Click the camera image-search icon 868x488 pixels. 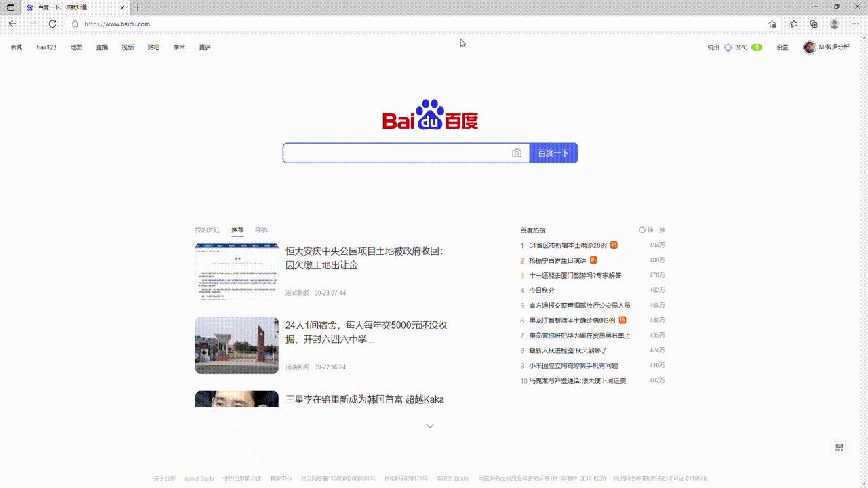(517, 153)
